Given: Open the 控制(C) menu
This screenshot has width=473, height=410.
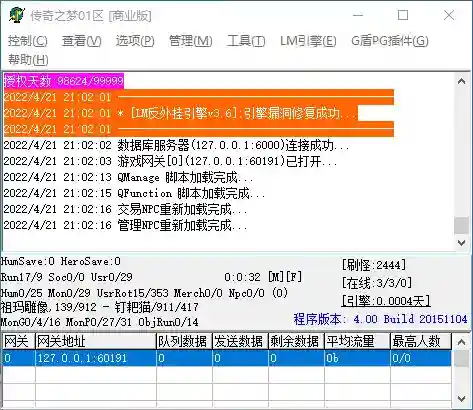Looking at the screenshot, I should tap(28, 41).
